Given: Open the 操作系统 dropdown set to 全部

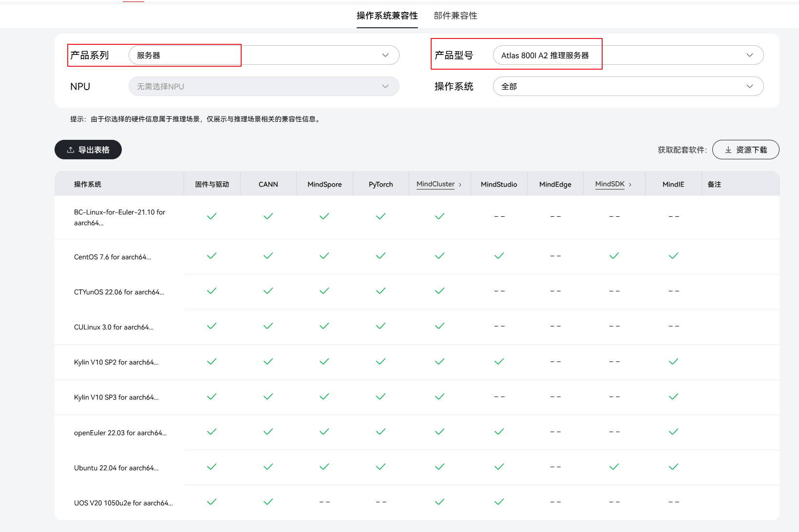Looking at the screenshot, I should click(x=628, y=87).
